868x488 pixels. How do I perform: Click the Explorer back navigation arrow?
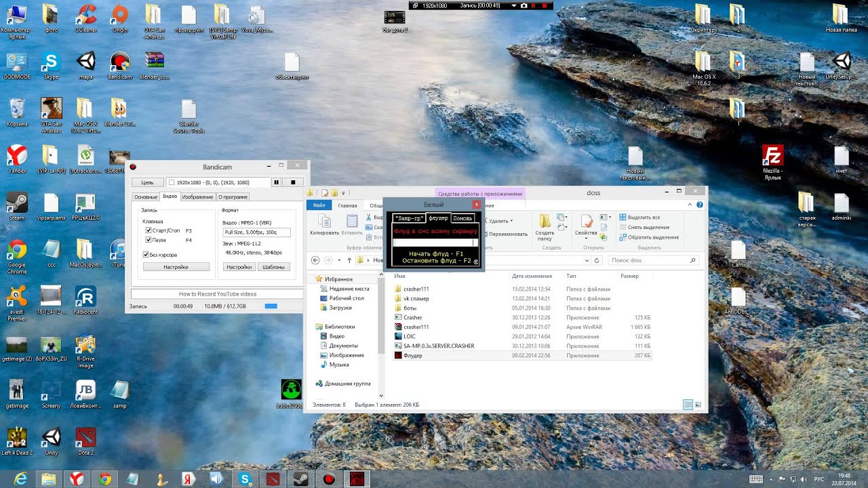315,260
